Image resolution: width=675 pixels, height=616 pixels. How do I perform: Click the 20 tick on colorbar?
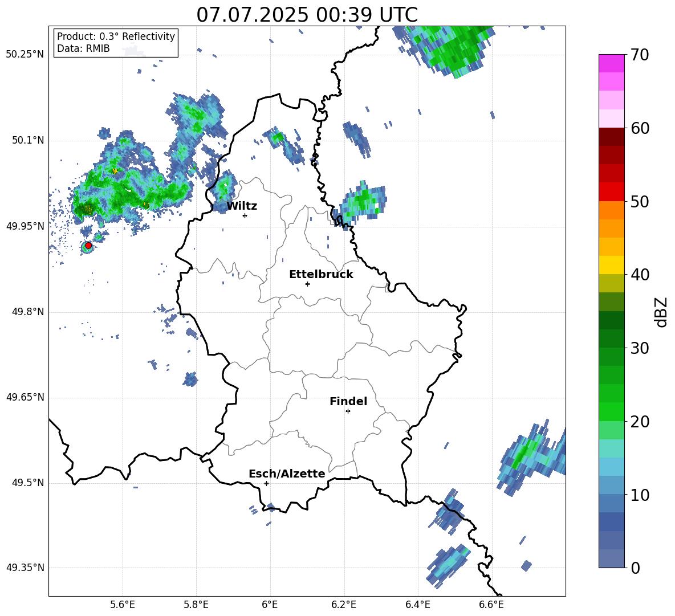(640, 422)
